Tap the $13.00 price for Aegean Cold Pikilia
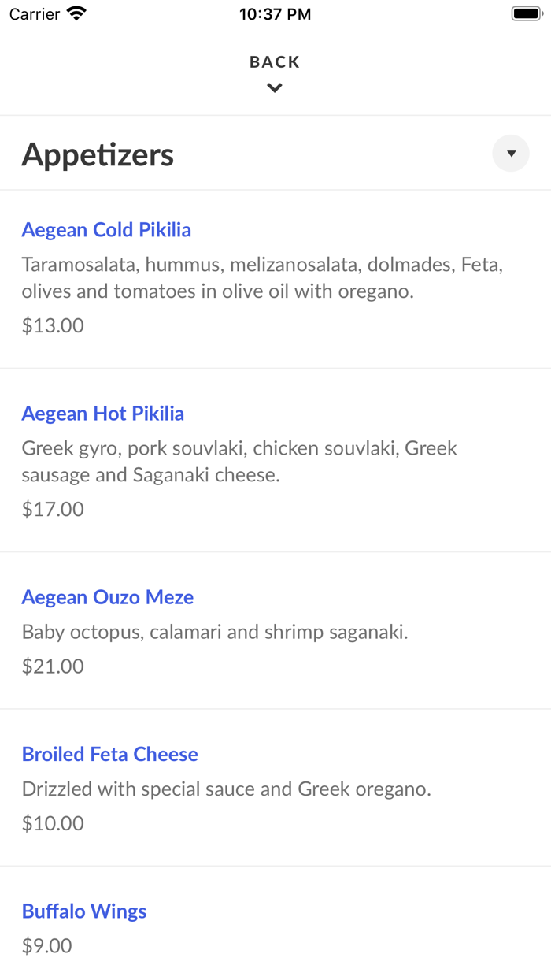Viewport: 551px width, 980px height. [52, 325]
